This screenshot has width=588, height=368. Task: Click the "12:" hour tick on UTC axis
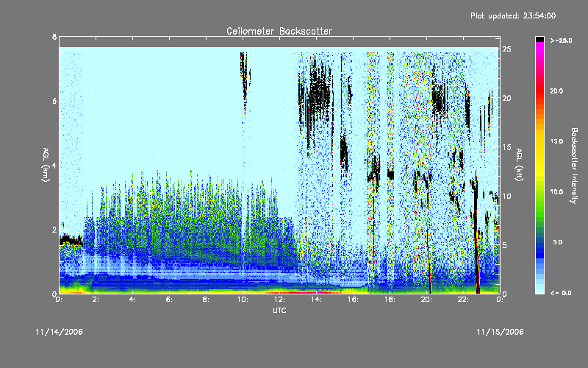pyautogui.click(x=279, y=300)
